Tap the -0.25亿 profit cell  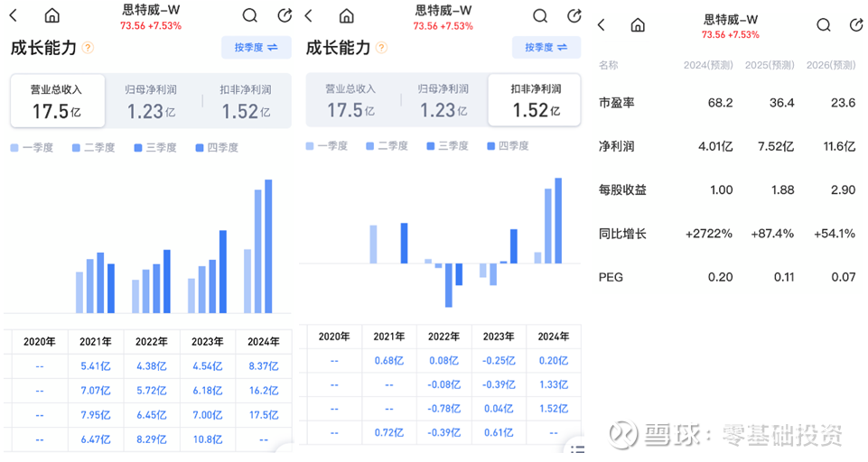click(x=499, y=361)
